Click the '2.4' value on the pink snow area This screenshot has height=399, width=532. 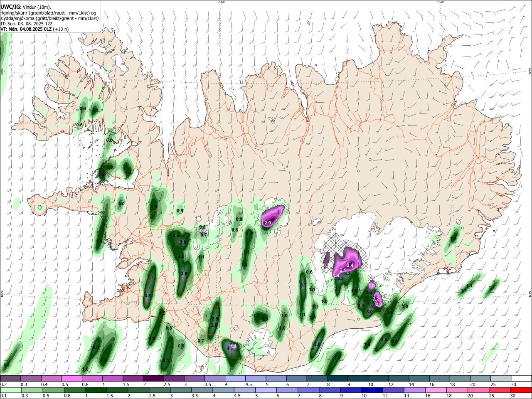[x=350, y=265]
